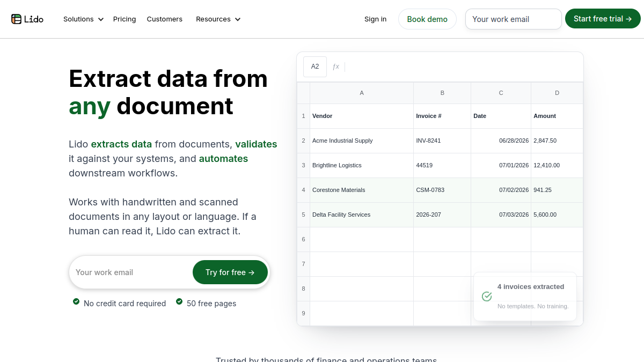The height and width of the screenshot is (362, 644).
Task: Select row 7 header number
Action: tap(303, 264)
